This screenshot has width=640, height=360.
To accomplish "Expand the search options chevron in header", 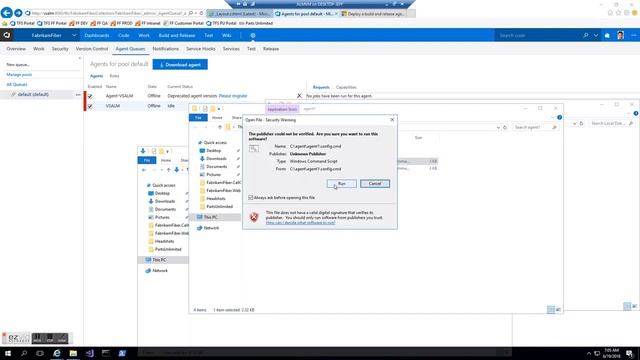I will (596, 36).
